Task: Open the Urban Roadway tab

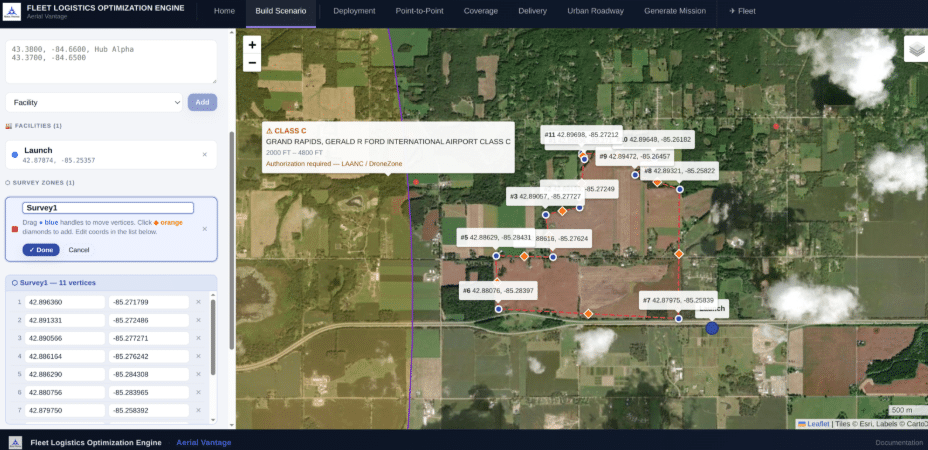Action: click(x=594, y=11)
